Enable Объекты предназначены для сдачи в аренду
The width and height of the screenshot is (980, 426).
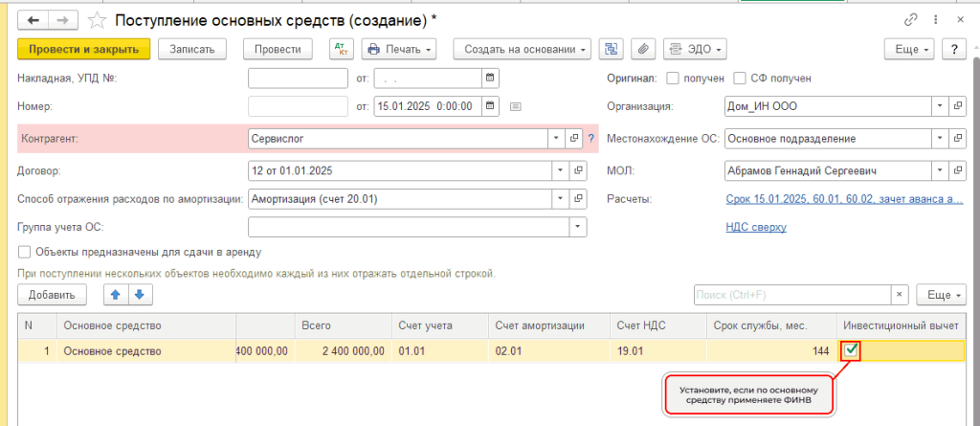pyautogui.click(x=24, y=252)
